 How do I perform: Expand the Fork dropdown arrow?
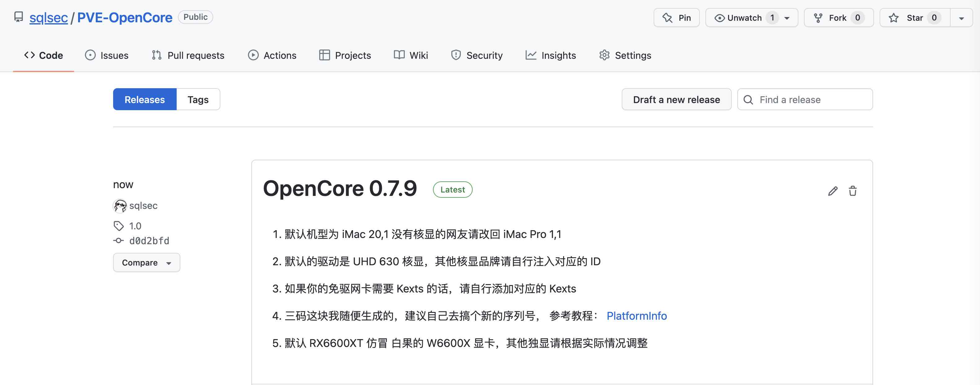[869, 17]
